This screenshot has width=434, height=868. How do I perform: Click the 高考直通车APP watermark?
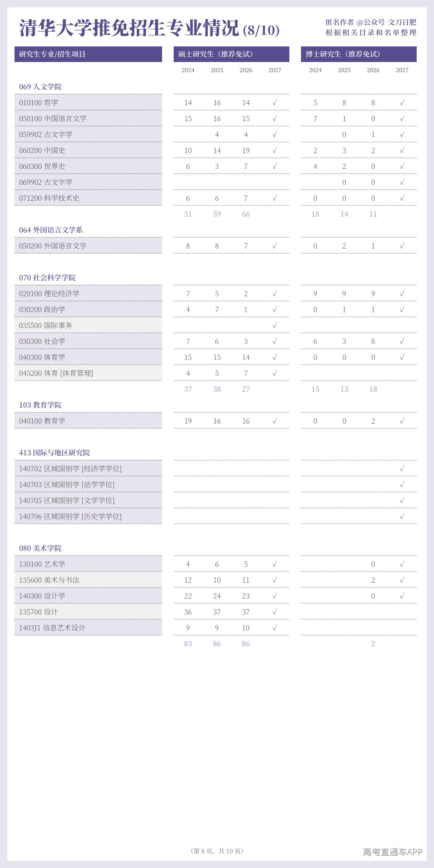pyautogui.click(x=393, y=852)
